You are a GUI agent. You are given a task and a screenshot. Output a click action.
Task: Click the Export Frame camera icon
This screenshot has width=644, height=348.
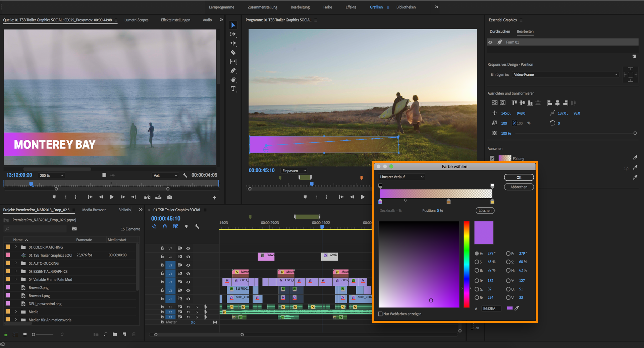pyautogui.click(x=170, y=197)
